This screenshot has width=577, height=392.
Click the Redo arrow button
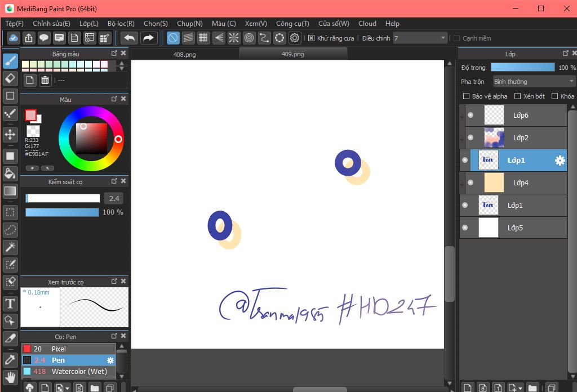click(x=148, y=38)
